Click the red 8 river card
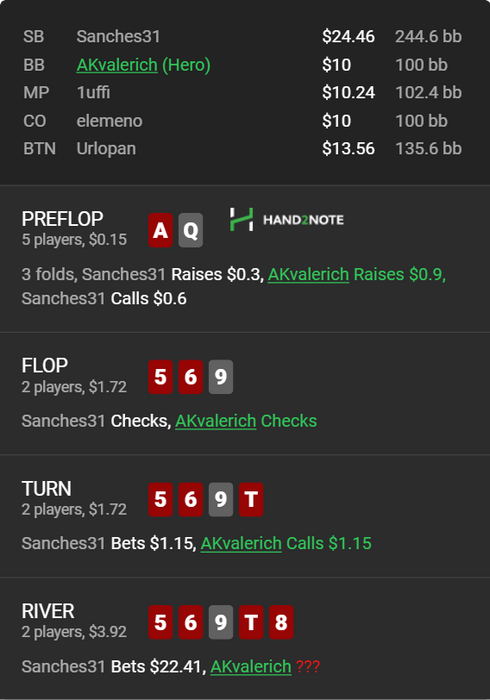 [x=281, y=622]
